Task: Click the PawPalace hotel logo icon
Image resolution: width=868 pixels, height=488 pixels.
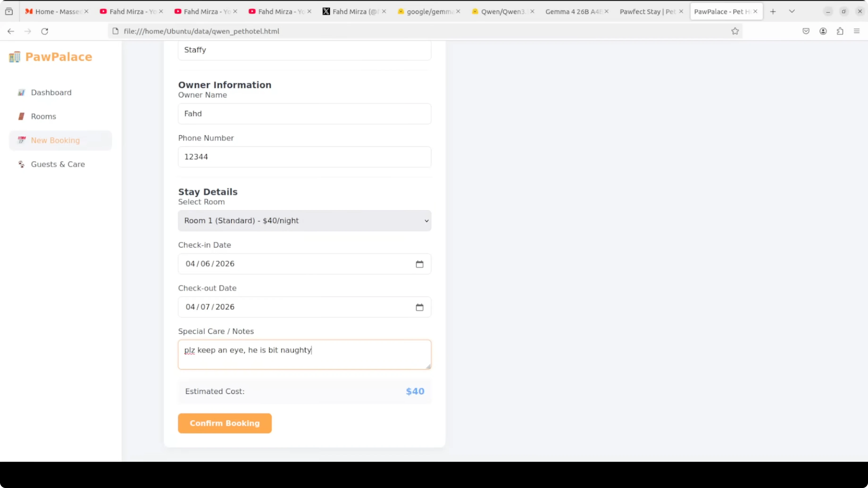Action: pos(14,57)
